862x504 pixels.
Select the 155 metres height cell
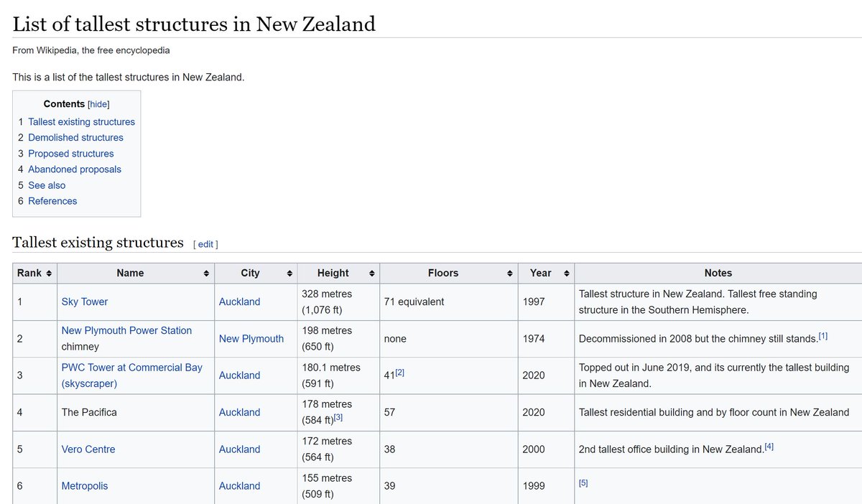(338, 486)
